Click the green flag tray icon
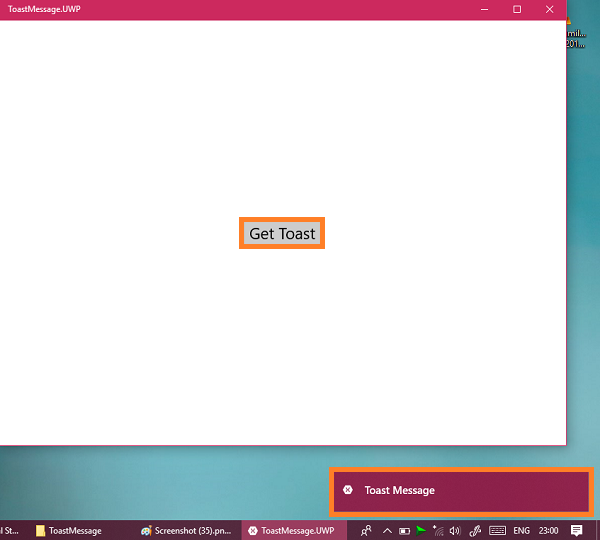This screenshot has height=540, width=600. click(421, 530)
